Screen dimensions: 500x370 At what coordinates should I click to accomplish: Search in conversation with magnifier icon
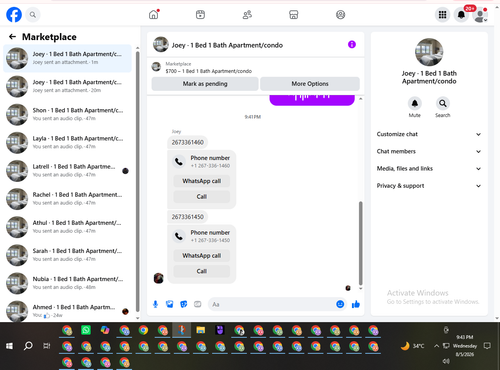tap(443, 104)
